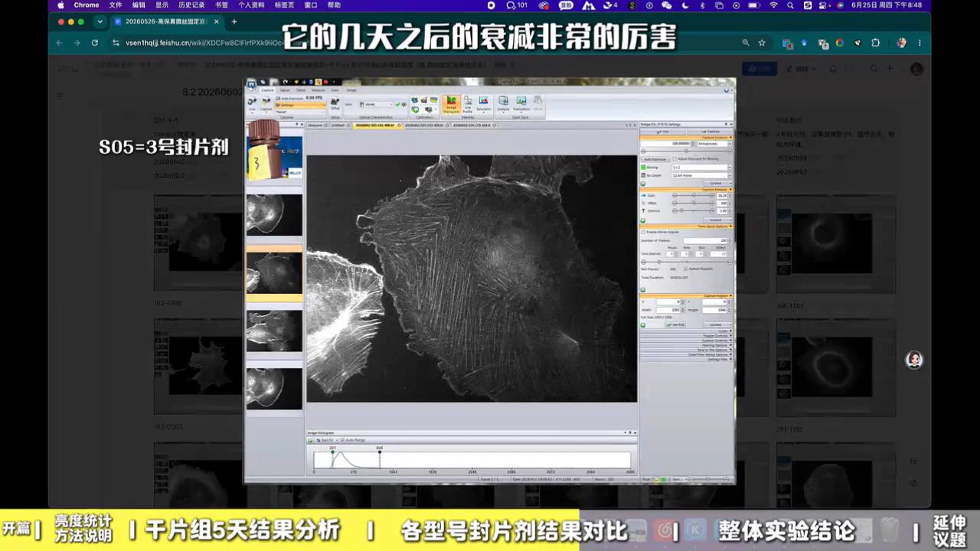Click the Live button in camera settings panel

663,132
